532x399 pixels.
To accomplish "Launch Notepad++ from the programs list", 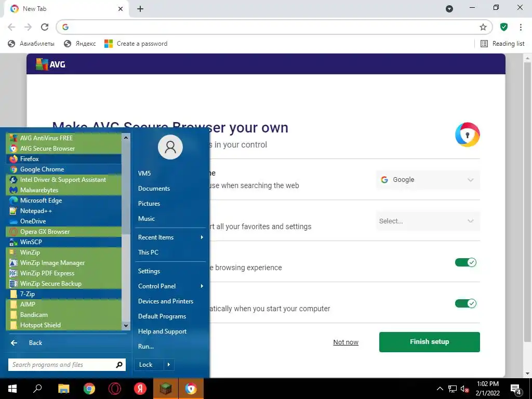I will pyautogui.click(x=64, y=211).
